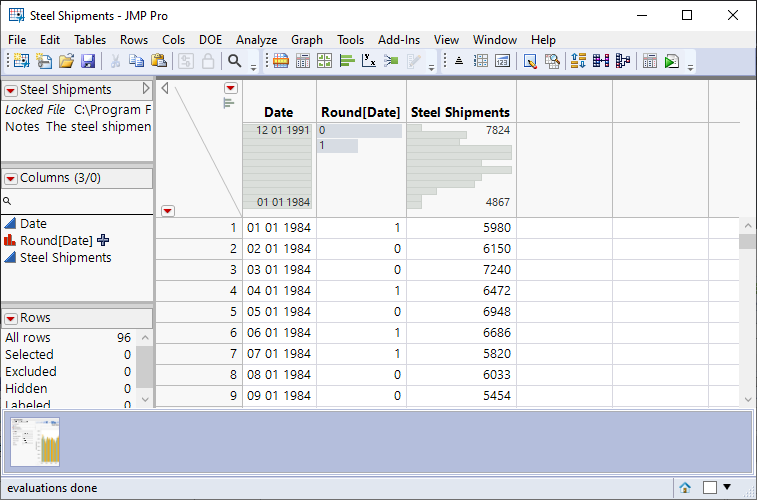
Task: Click the formula plus icon next to Round[Date]
Action: (103, 240)
